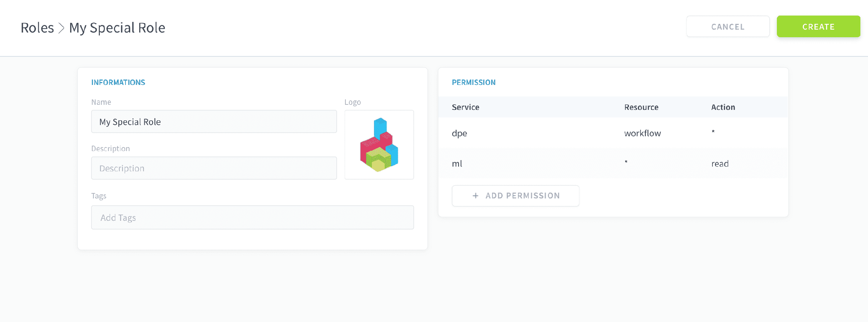
Task: Go back to the Roles breadcrumb link
Action: [37, 28]
